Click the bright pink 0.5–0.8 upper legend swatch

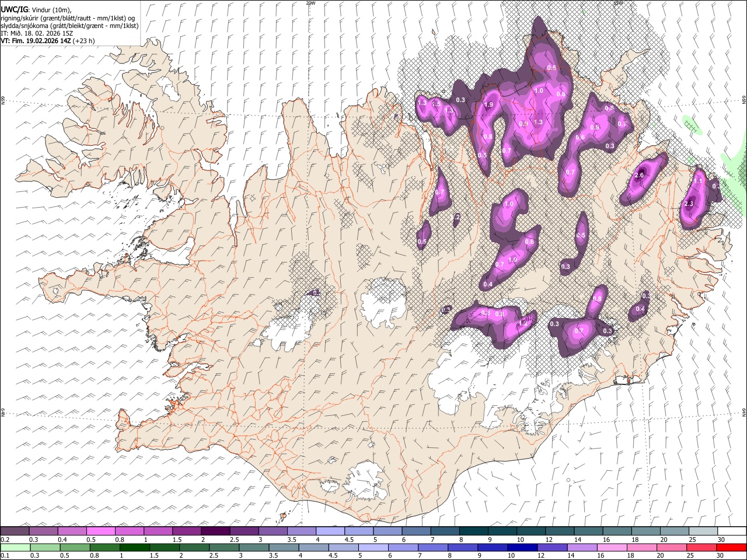tap(101, 531)
